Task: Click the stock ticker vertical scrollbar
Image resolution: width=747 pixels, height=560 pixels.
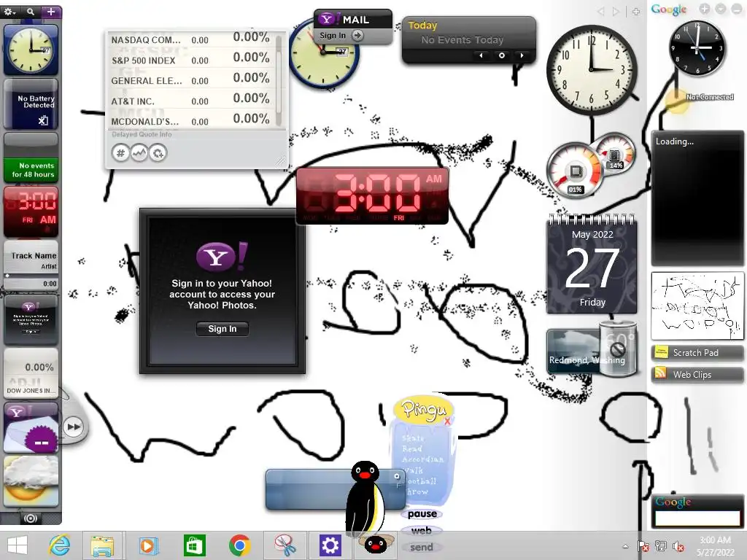Action: [279, 80]
